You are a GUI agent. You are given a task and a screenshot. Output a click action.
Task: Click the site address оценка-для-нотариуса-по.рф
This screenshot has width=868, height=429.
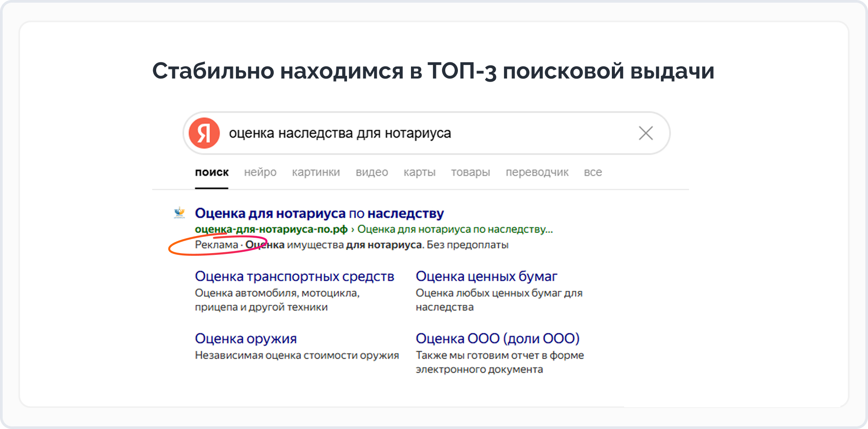pyautogui.click(x=271, y=229)
